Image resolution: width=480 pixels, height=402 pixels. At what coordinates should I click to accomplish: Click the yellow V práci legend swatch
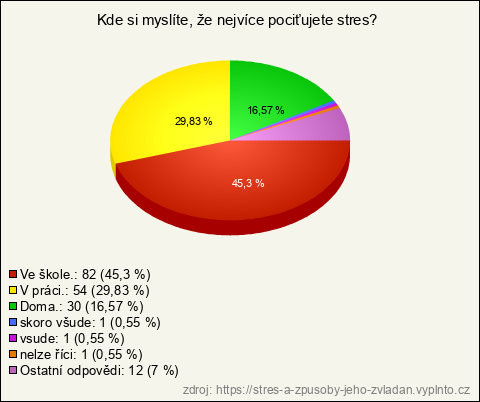13,290
